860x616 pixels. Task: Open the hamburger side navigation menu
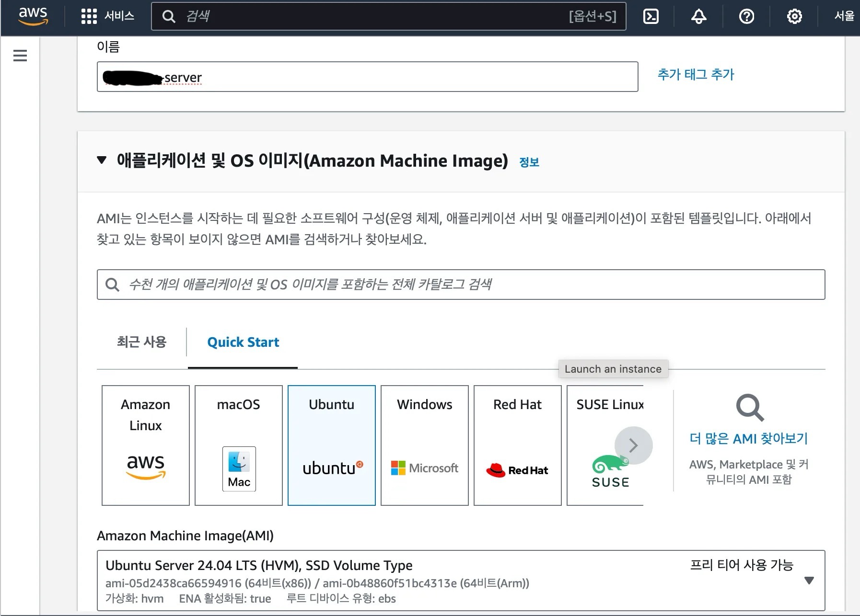point(20,56)
